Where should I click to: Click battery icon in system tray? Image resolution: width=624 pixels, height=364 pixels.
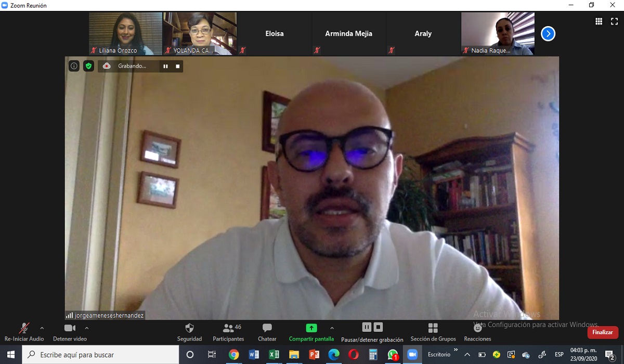[x=482, y=355]
